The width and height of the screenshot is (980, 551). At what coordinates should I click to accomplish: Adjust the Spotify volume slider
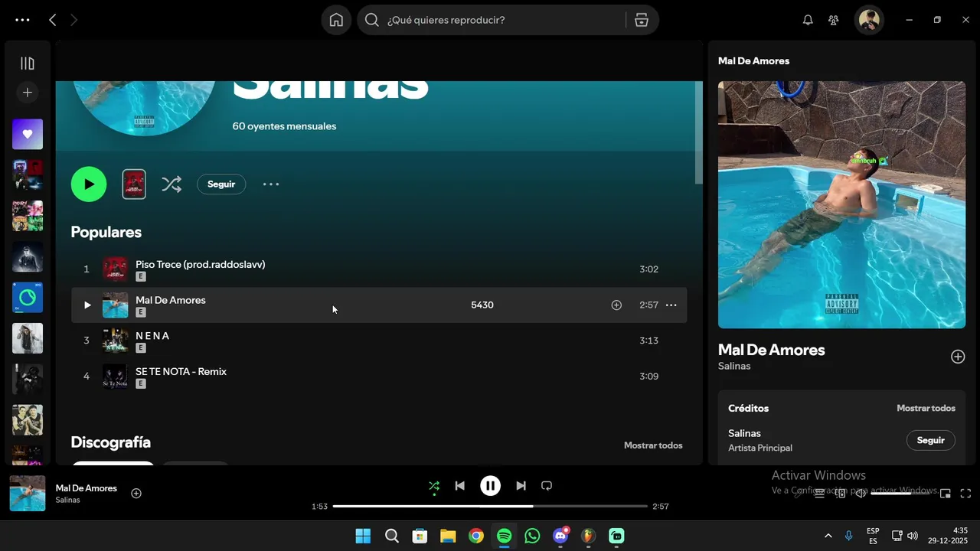pos(902,494)
